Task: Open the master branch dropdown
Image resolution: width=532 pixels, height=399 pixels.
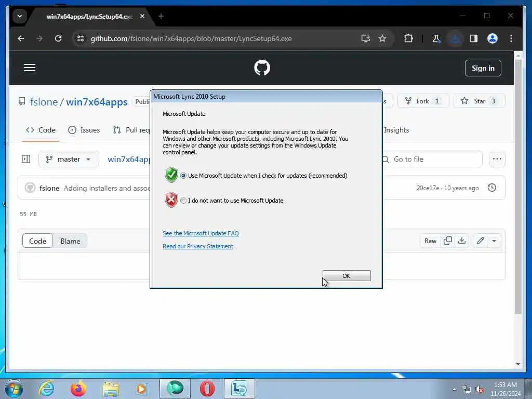Action: tap(69, 159)
